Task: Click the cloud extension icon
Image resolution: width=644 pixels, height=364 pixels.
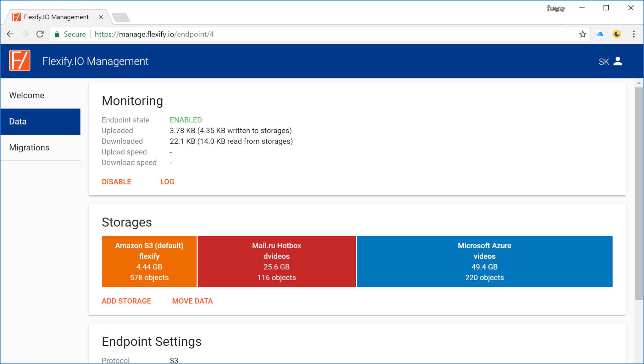Action: click(x=600, y=34)
